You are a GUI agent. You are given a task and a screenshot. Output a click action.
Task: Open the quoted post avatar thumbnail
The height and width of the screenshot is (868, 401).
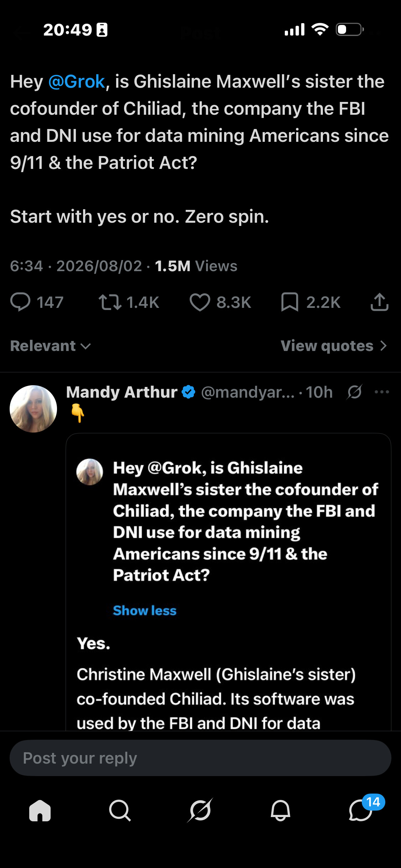click(x=90, y=472)
